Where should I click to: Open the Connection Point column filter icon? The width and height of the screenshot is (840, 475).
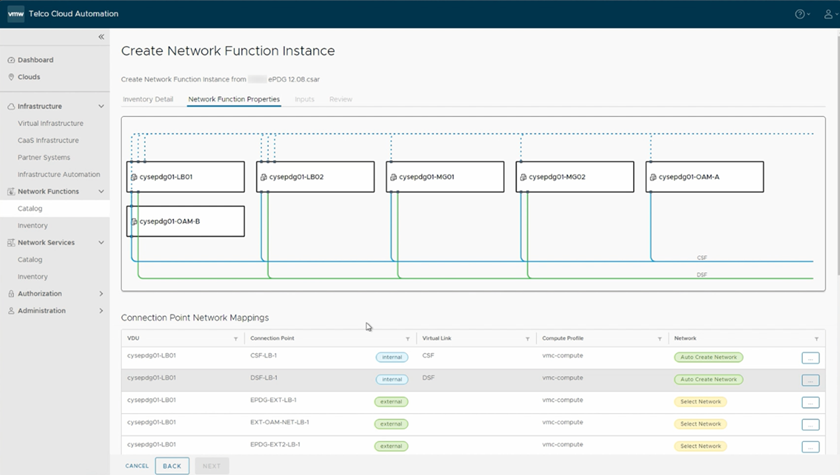[407, 339]
